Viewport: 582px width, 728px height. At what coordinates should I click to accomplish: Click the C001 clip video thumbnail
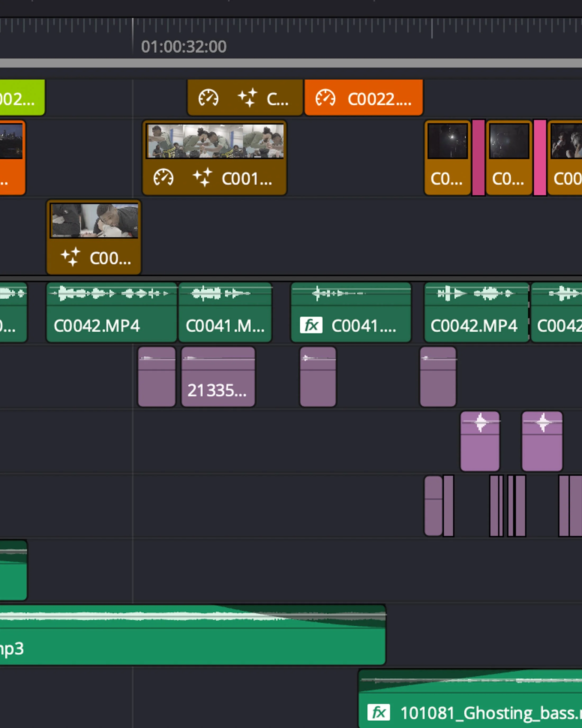215,141
